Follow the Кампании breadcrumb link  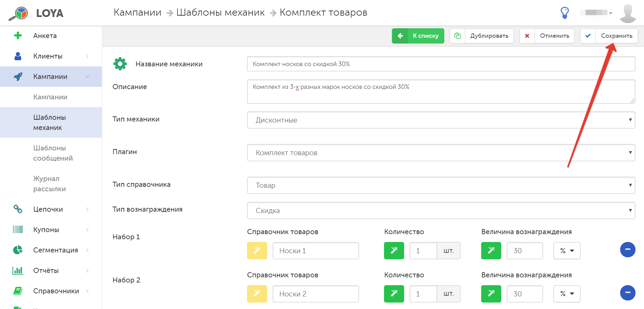click(137, 13)
